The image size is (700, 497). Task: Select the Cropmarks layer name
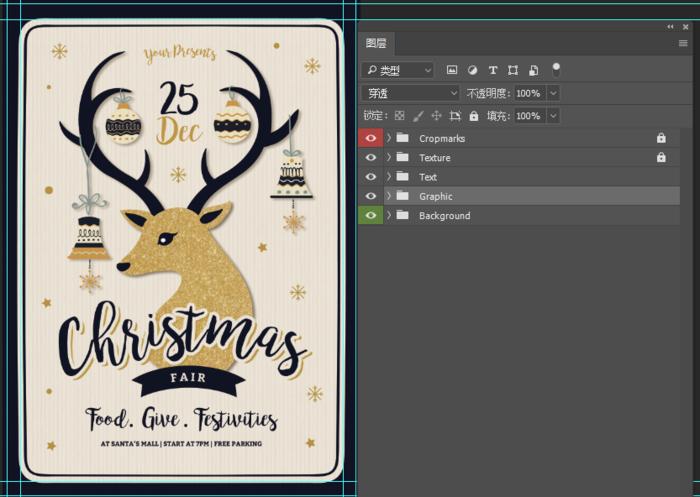point(442,138)
